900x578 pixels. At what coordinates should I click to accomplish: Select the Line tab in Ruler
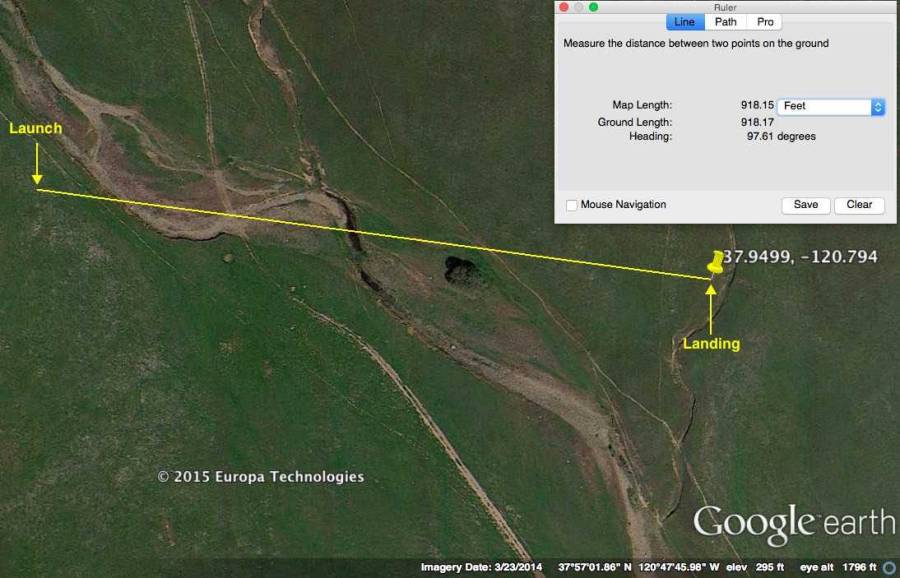(685, 22)
